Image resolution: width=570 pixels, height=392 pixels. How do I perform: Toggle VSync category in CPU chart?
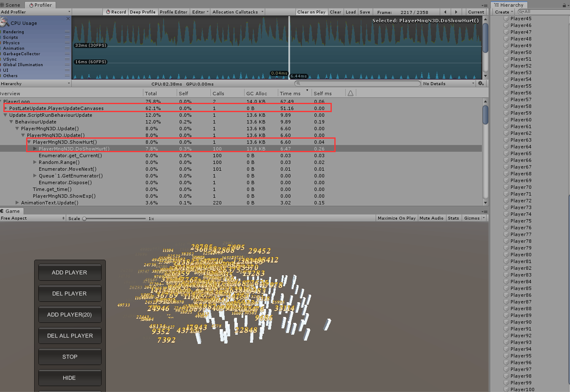tap(1, 59)
